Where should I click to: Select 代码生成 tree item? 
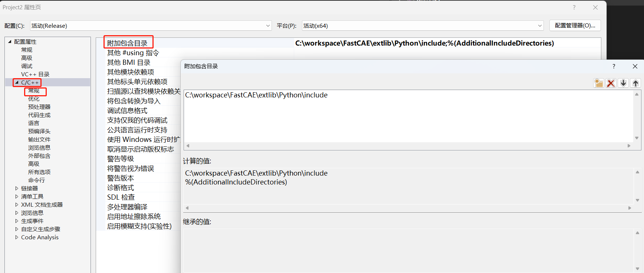pos(39,115)
